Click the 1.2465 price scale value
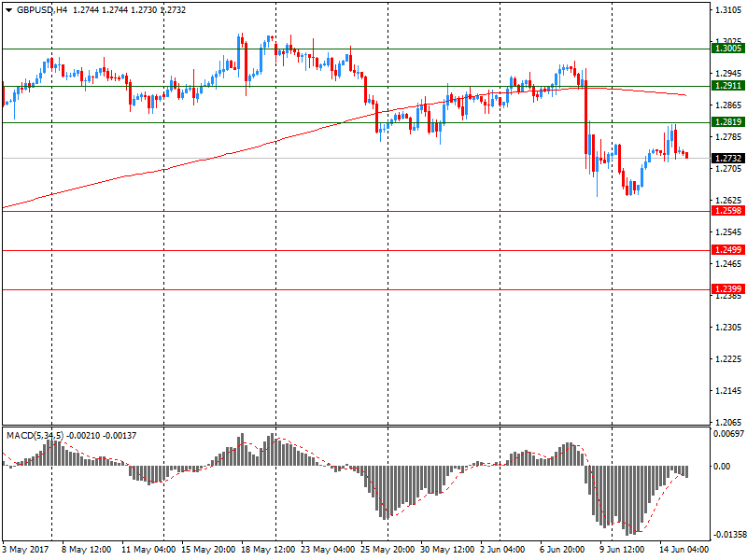The width and height of the screenshot is (747, 560). tap(728, 264)
